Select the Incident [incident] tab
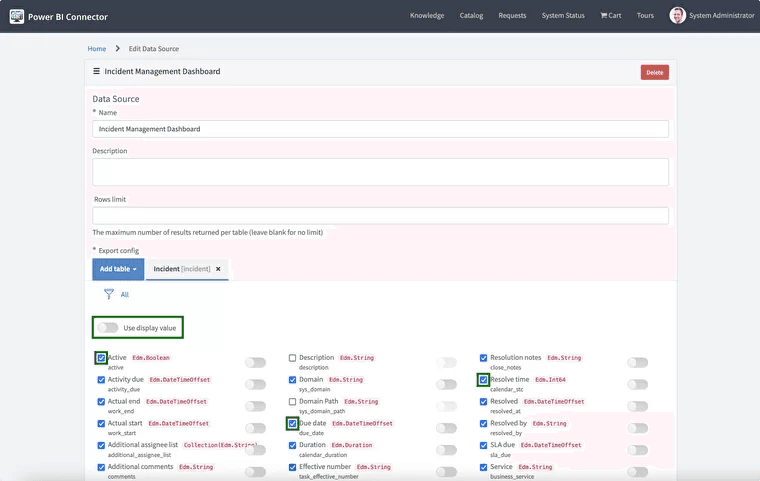Image resolution: width=760 pixels, height=481 pixels. click(181, 269)
